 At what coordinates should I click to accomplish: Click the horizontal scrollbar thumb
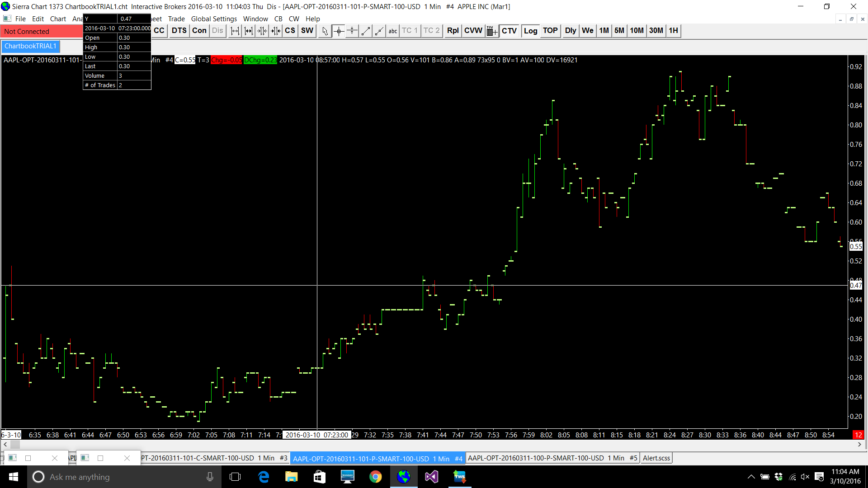15,445
